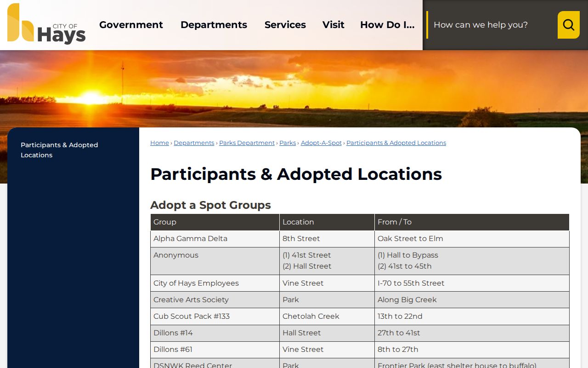The image size is (588, 368).
Task: Click the 'Alpha Gamma Delta' group cell
Action: click(x=215, y=239)
